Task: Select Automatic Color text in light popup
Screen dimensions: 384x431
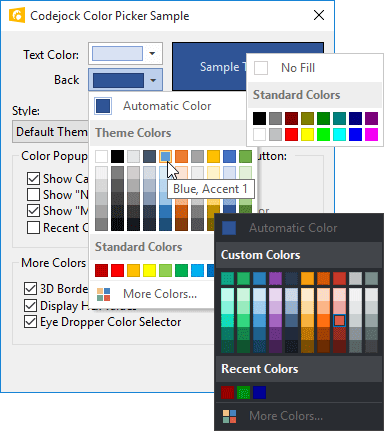Action: 167,106
